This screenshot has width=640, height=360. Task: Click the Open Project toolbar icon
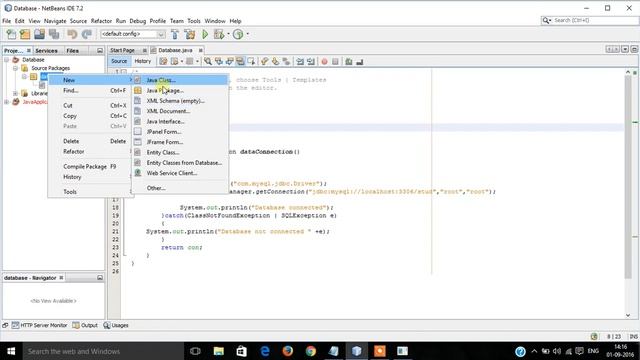[x=40, y=34]
